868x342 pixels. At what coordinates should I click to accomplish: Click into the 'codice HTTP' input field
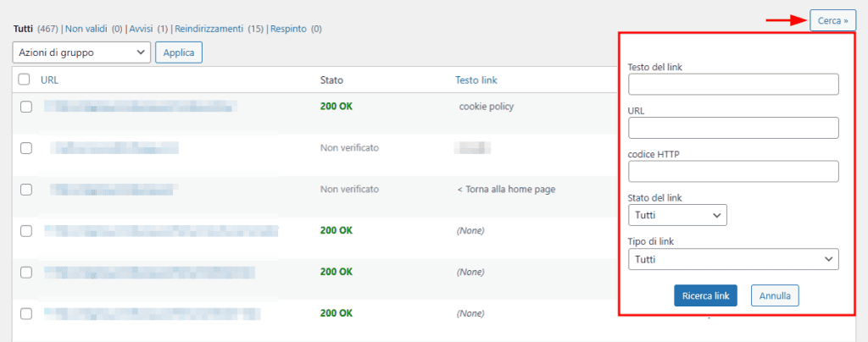pyautogui.click(x=733, y=172)
